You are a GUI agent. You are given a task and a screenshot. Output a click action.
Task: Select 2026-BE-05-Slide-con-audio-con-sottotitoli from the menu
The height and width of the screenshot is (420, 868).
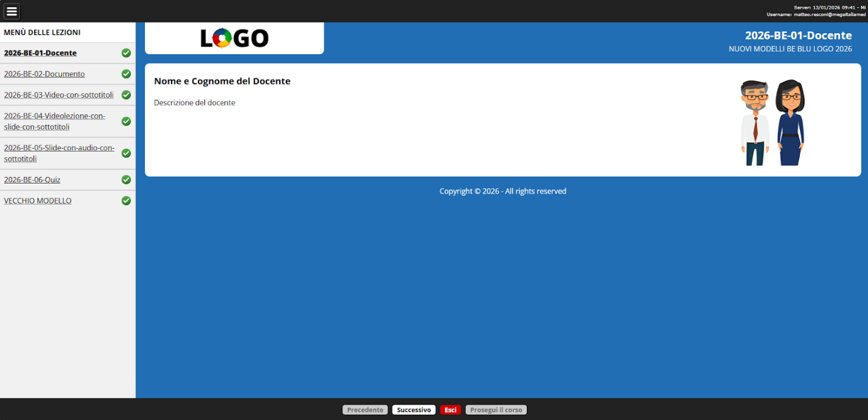tap(59, 153)
